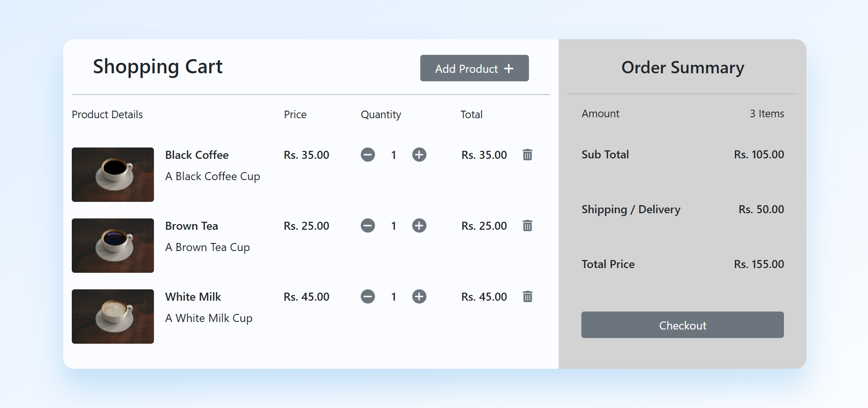Click the Total Price amount Rs. 155.00
868x408 pixels.
(758, 264)
